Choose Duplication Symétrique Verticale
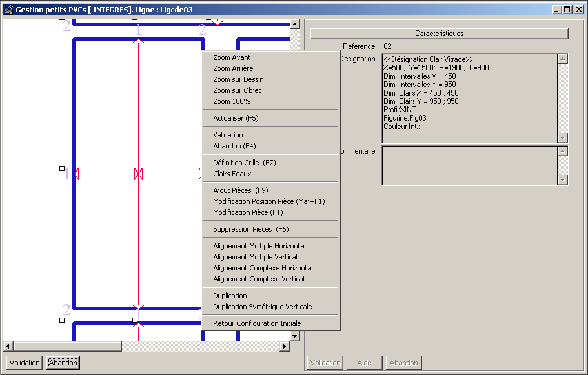Screen dimensions: 588x375 [262, 307]
